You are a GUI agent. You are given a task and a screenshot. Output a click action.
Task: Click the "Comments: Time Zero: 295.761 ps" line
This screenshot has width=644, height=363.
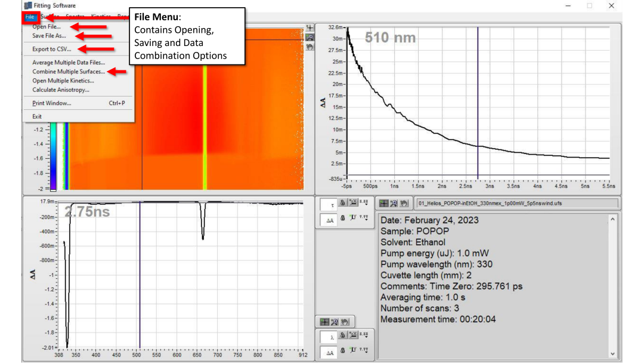pyautogui.click(x=451, y=286)
